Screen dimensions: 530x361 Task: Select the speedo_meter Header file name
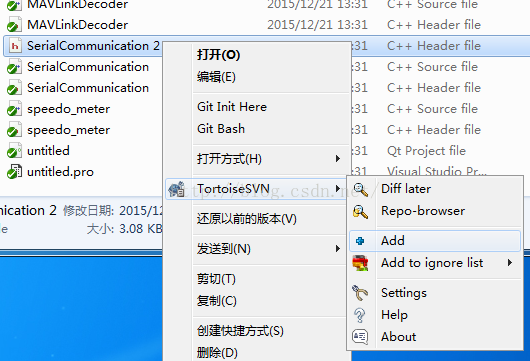(x=69, y=130)
